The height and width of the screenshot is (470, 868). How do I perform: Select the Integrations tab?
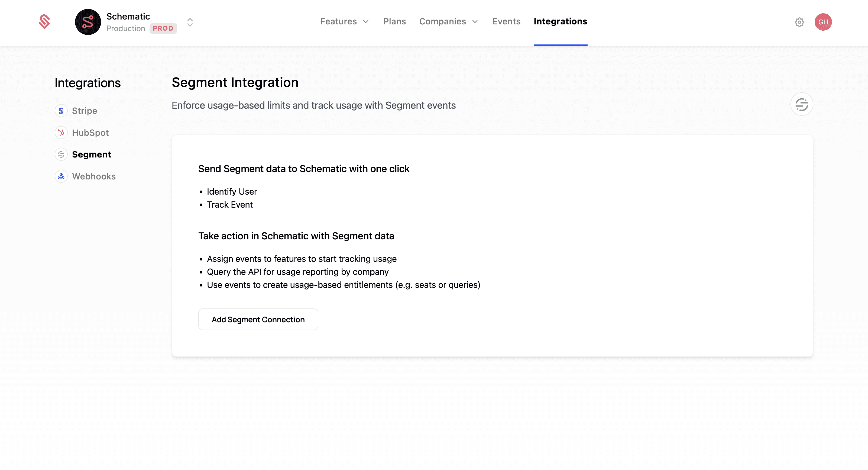(x=560, y=22)
